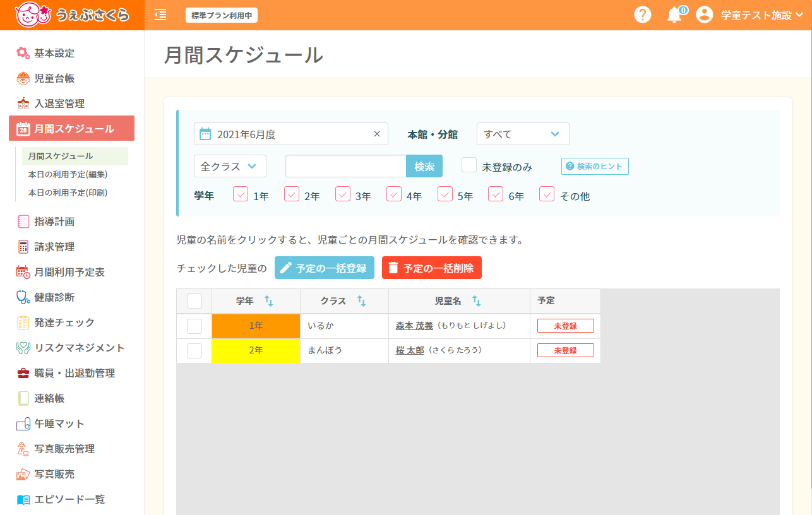
Task: Check the select-all checkbox in table header
Action: pos(194,301)
